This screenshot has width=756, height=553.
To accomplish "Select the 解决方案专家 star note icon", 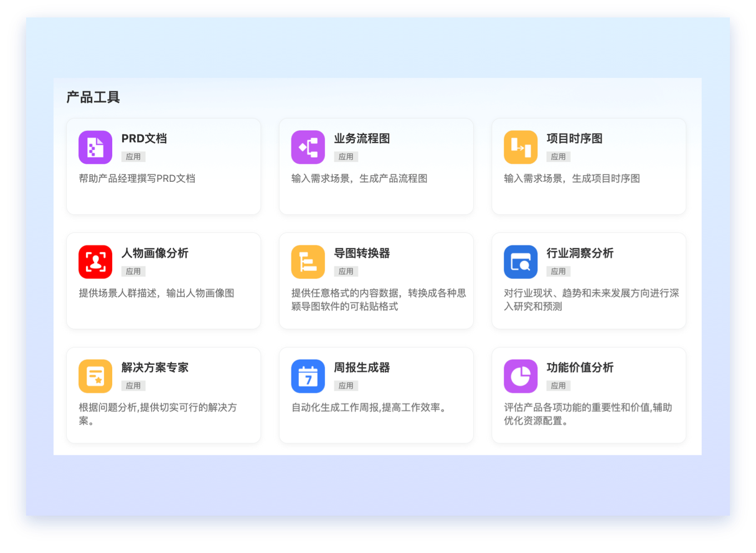I will (x=95, y=377).
